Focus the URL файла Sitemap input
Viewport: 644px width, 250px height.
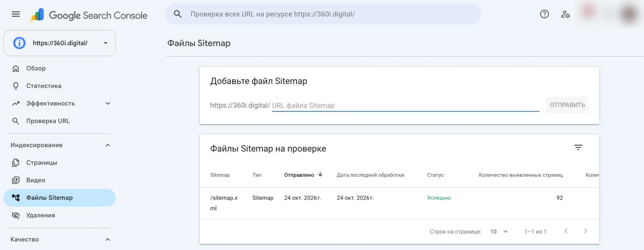point(405,105)
